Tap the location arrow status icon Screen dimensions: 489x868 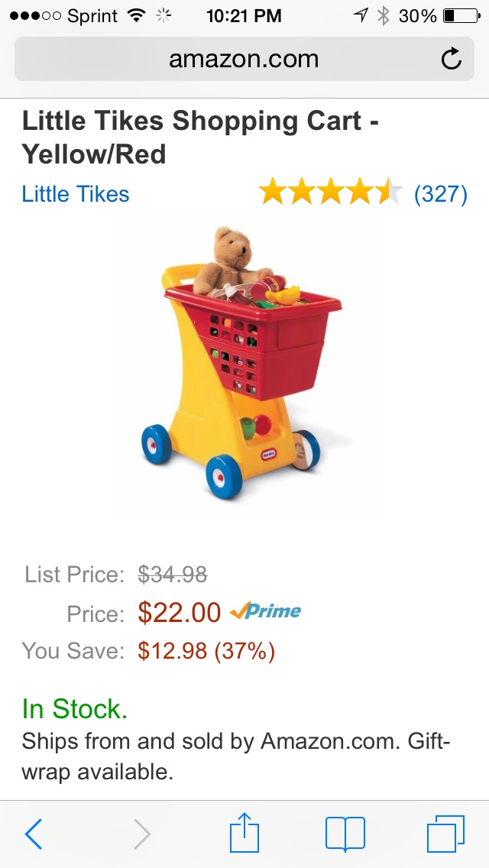point(361,16)
